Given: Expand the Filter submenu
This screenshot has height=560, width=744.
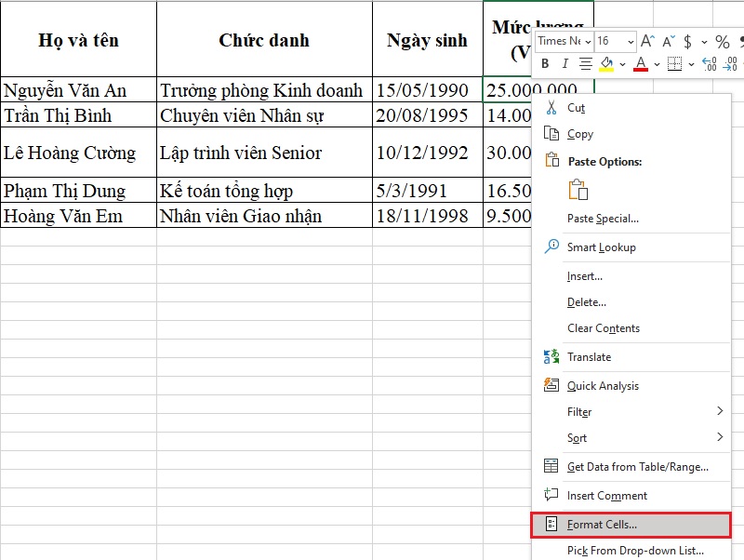Looking at the screenshot, I should click(x=631, y=411).
